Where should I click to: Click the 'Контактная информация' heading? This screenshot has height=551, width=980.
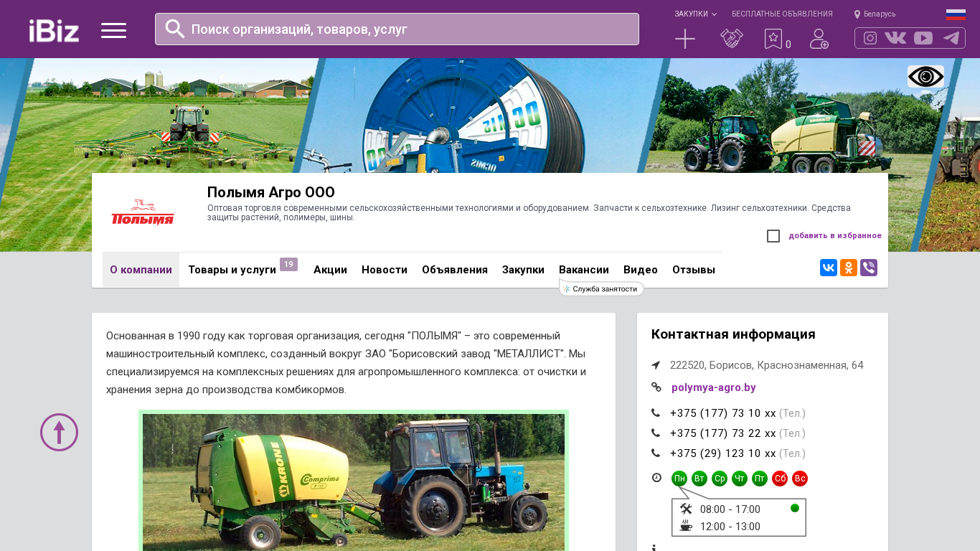[x=733, y=334]
